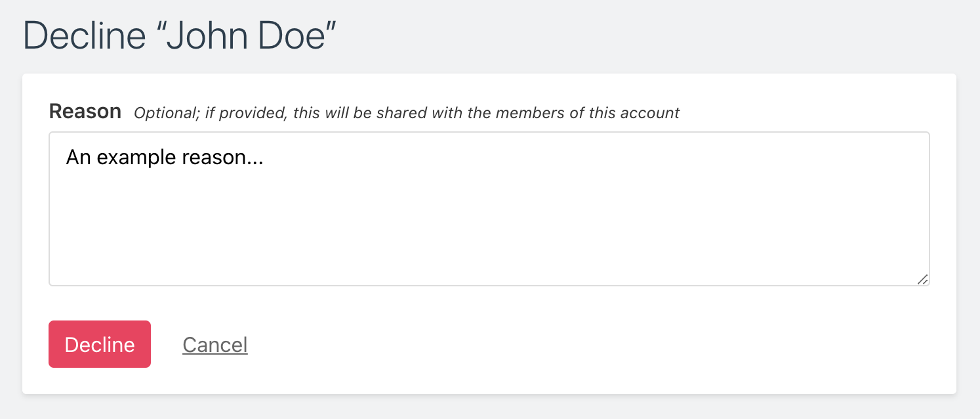Click the example reason placeholder text
Screen dimensions: 980x419
tap(164, 157)
